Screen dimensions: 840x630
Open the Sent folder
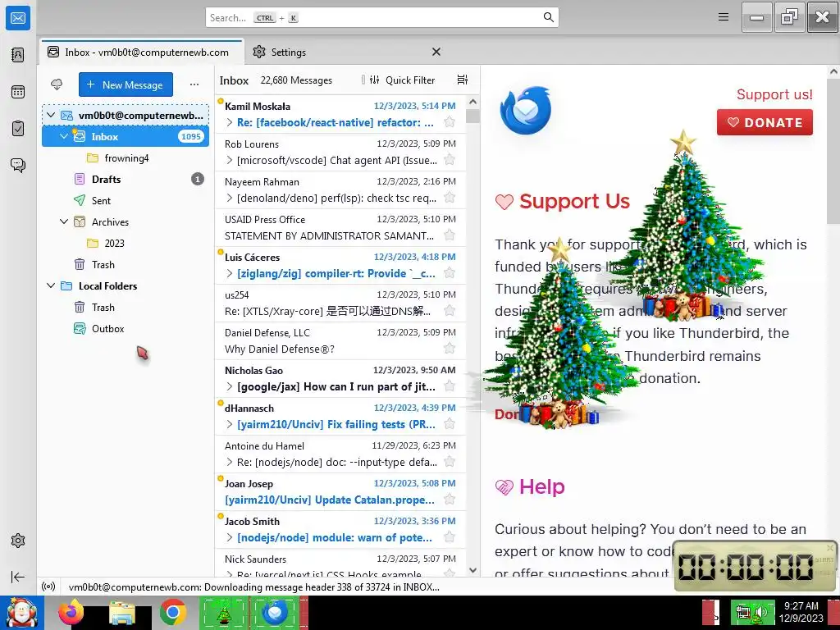[126, 200]
